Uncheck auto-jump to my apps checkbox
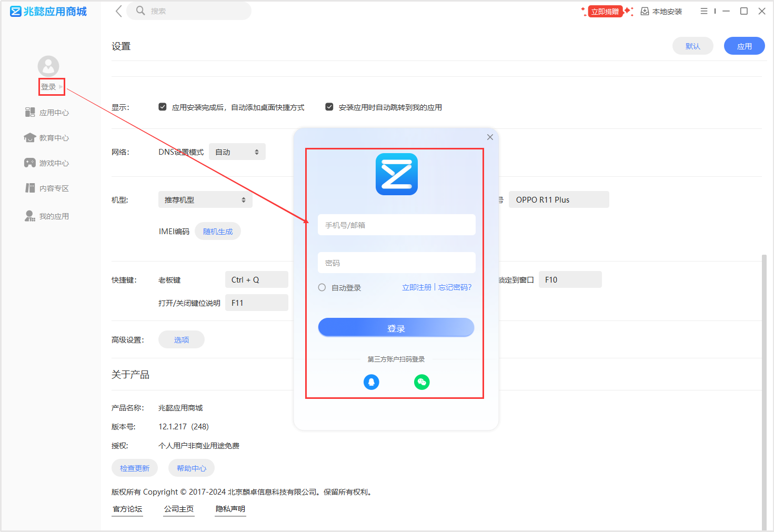774x532 pixels. click(x=329, y=107)
